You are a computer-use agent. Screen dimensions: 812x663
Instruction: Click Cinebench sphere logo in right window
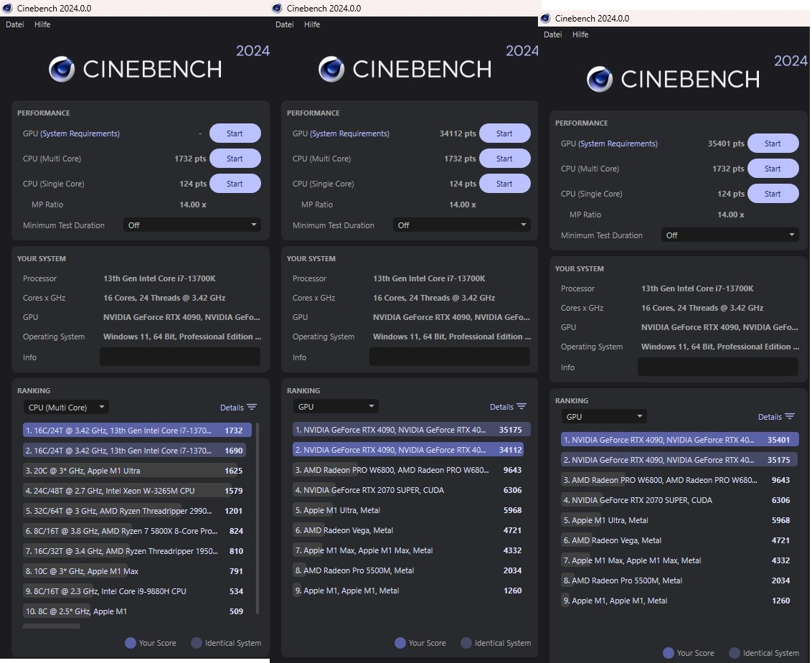point(600,79)
